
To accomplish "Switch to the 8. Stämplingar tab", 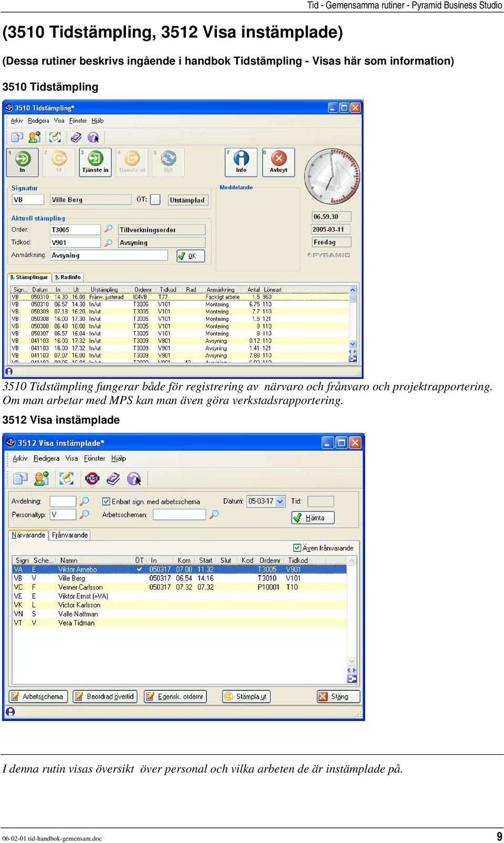I will coord(29,277).
